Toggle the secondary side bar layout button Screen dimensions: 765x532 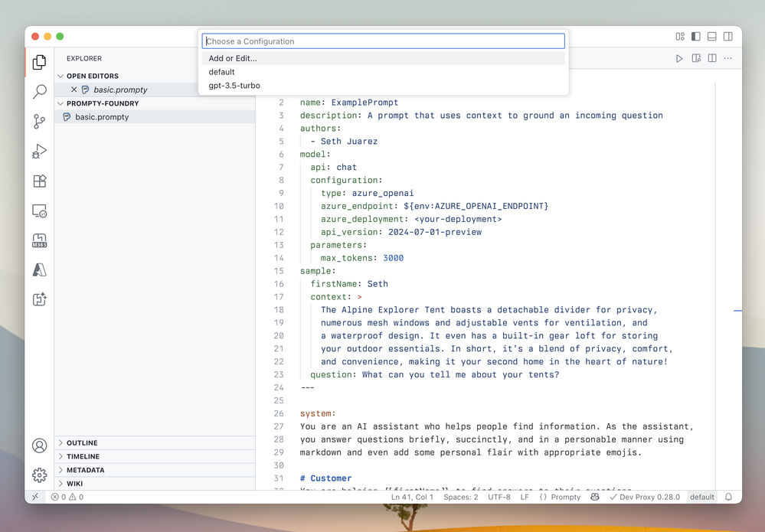pos(728,37)
